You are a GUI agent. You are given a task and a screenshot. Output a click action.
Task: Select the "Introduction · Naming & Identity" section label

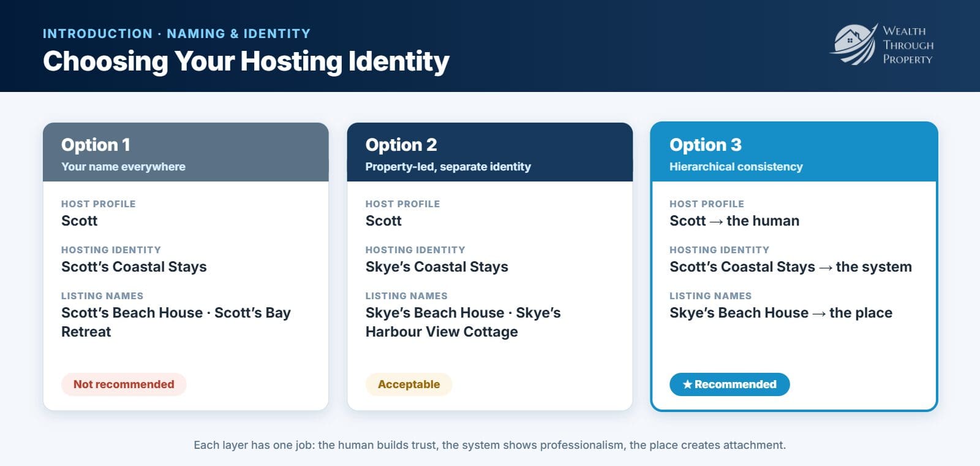pyautogui.click(x=176, y=34)
